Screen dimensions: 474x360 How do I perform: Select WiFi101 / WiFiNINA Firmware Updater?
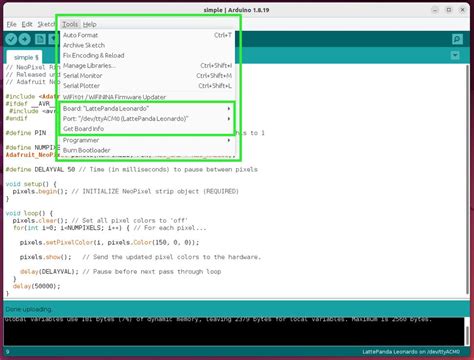tap(147, 97)
